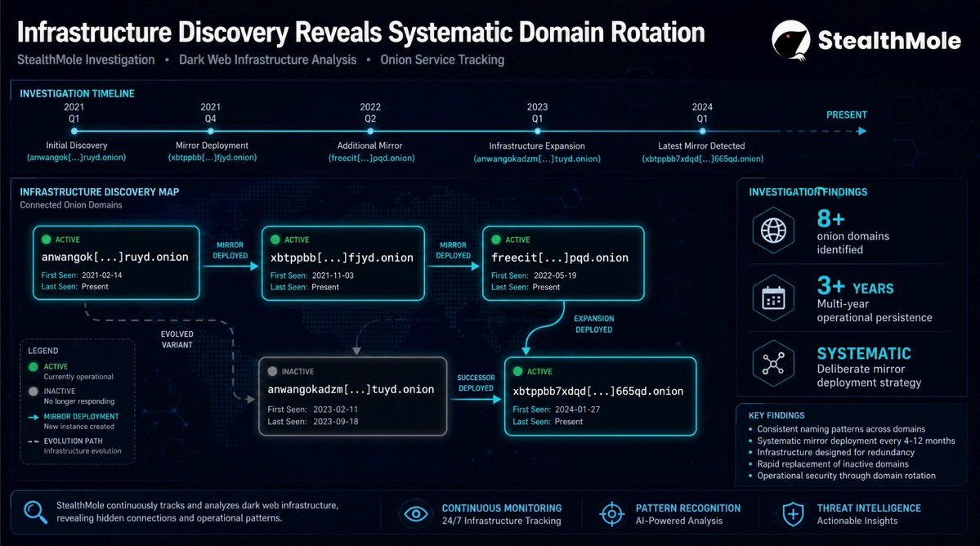
Task: Click First Seen date 2021-02-14
Action: coord(102,275)
